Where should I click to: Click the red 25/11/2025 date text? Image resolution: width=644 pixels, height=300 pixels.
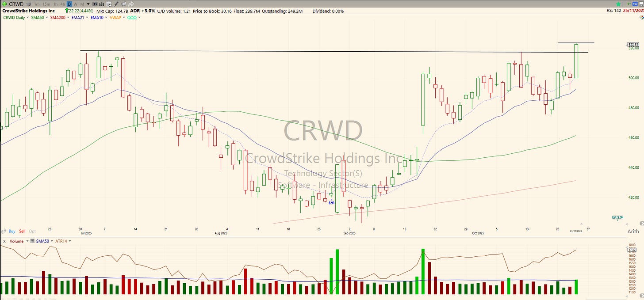pos(634,11)
